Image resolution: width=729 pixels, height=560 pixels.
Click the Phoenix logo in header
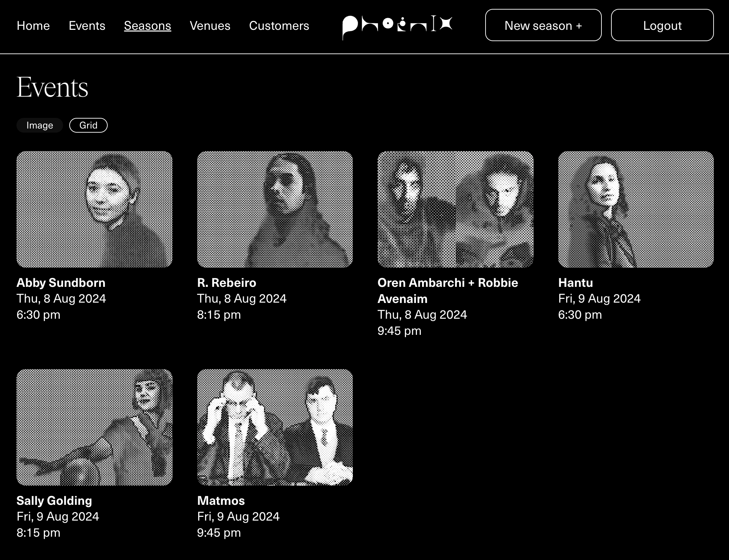click(397, 26)
